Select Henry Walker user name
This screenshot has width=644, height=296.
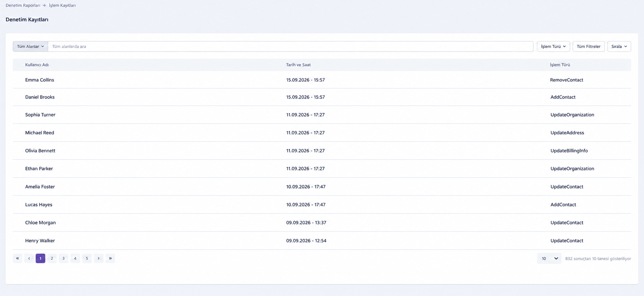(x=40, y=241)
